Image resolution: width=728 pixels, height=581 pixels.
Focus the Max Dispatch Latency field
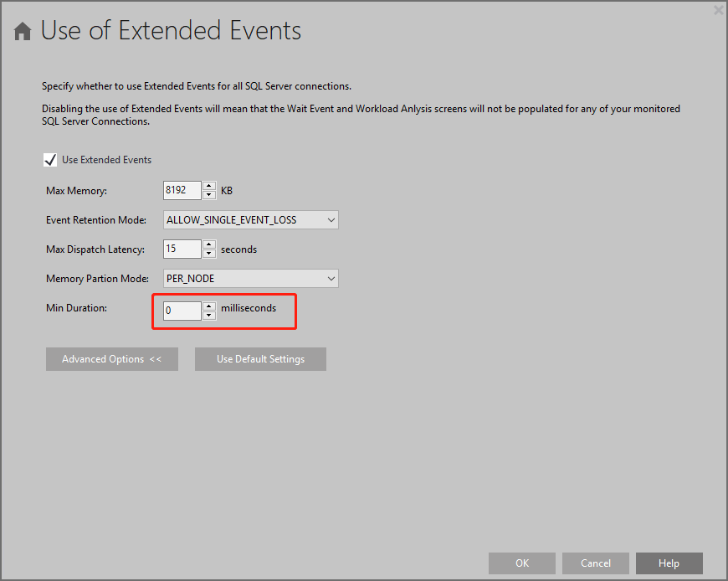coord(182,249)
